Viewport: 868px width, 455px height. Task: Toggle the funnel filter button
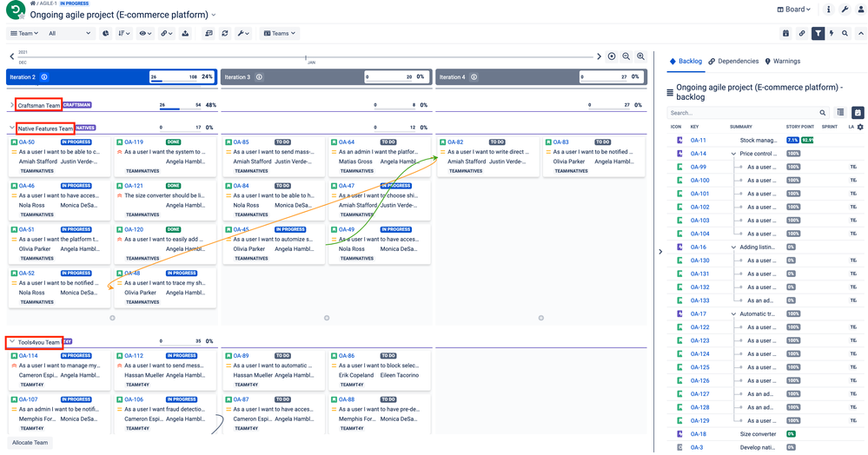(x=818, y=33)
